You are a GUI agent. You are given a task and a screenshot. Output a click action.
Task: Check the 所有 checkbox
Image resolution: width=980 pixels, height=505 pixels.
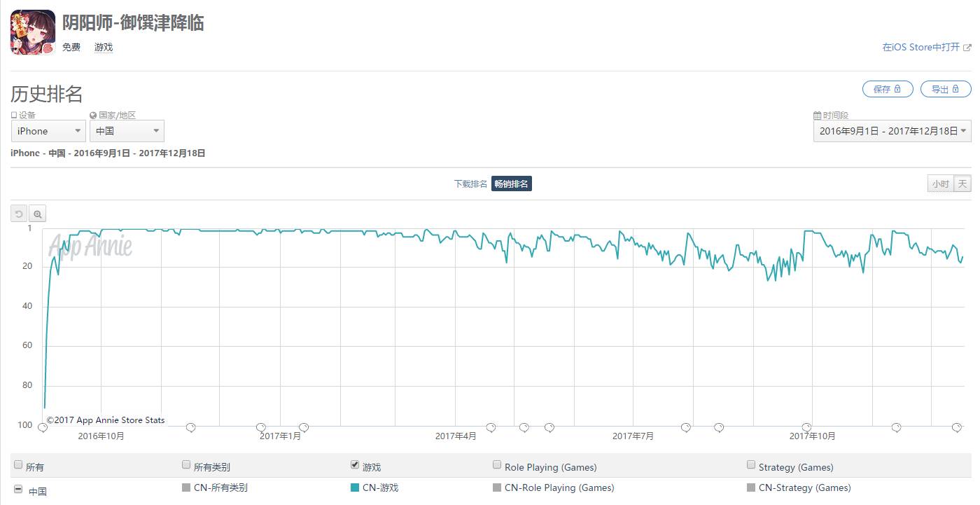[18, 465]
